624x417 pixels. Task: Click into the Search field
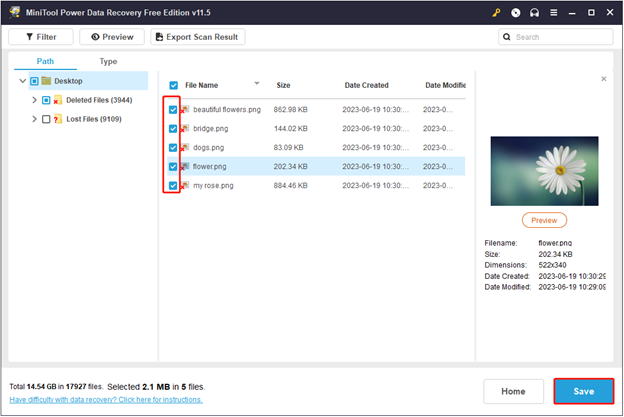(x=556, y=37)
